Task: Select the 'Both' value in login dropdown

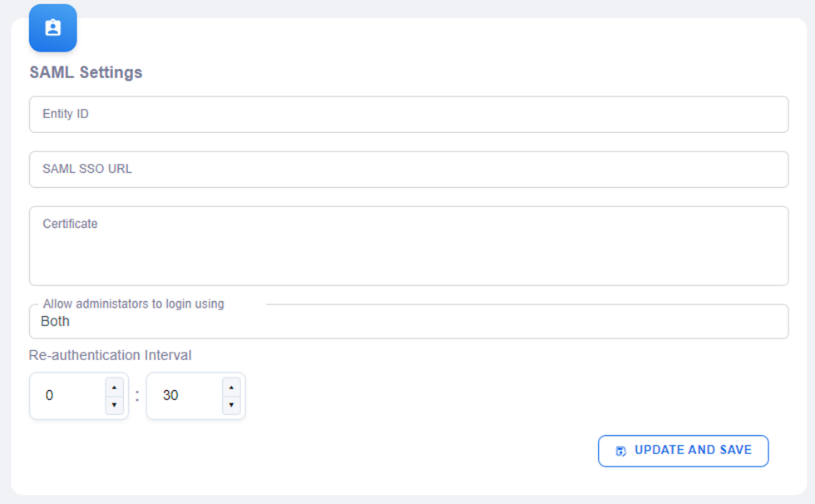Action: pyautogui.click(x=56, y=322)
